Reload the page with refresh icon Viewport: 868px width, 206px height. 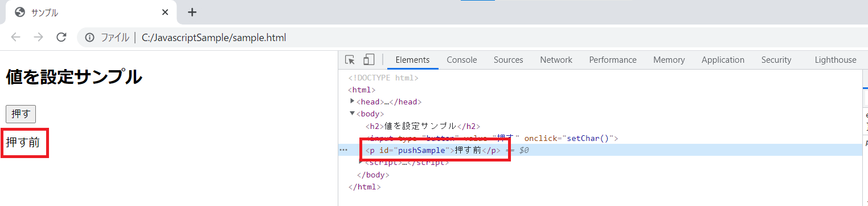coord(62,38)
